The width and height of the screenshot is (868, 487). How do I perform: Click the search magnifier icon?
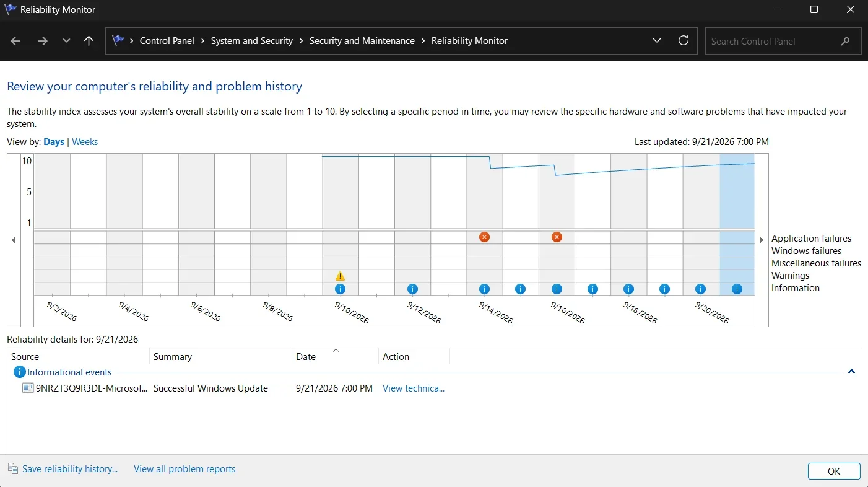[846, 41]
